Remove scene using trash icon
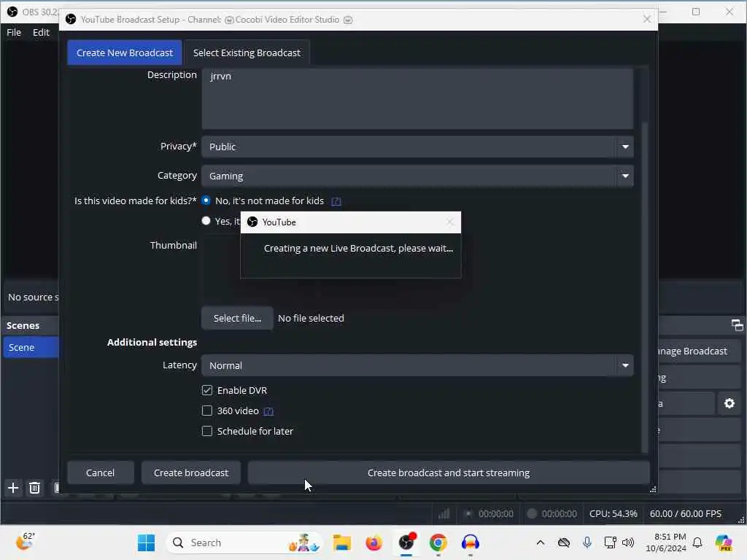 coord(34,488)
